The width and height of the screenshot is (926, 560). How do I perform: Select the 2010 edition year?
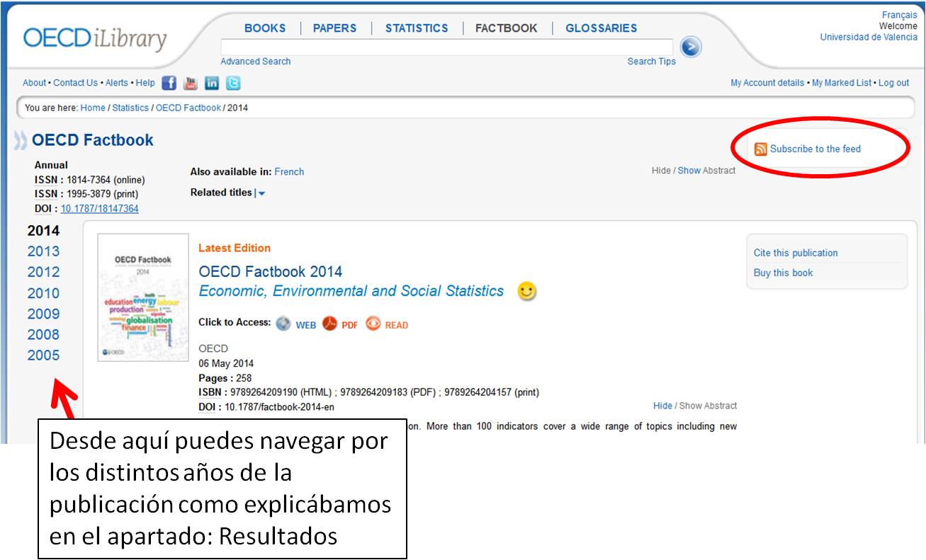44,293
